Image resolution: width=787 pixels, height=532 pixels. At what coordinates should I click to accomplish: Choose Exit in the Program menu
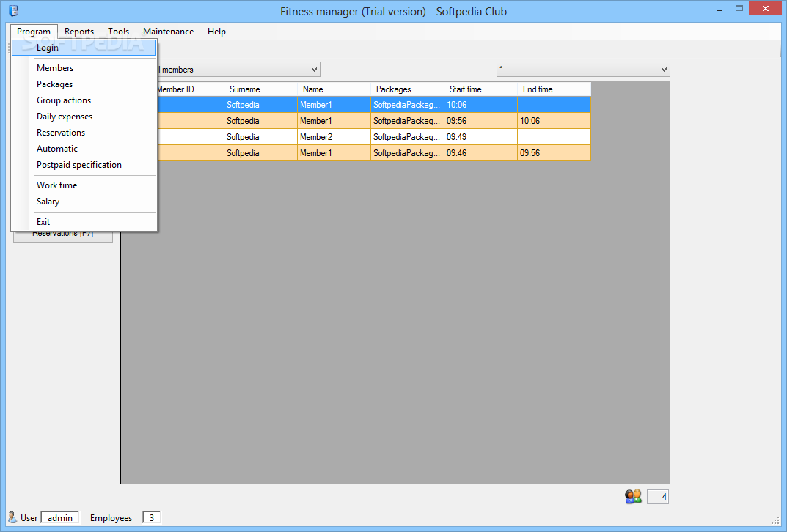(x=84, y=221)
